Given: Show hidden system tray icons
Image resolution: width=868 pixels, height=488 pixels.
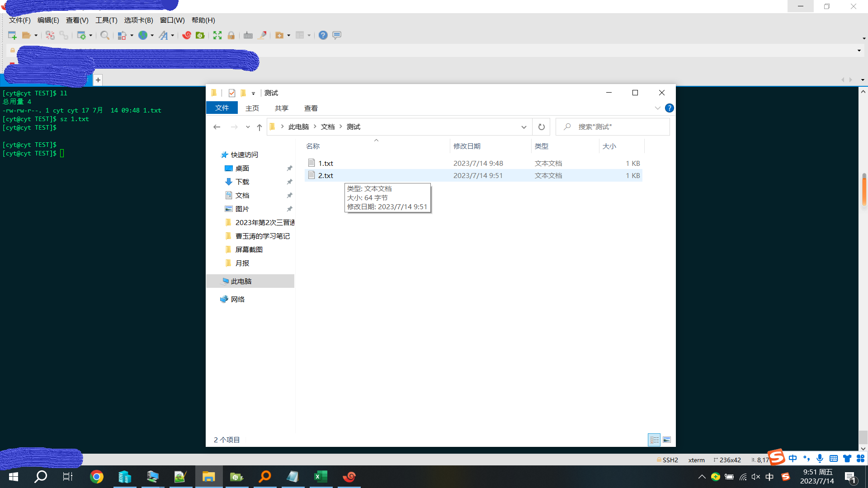Looking at the screenshot, I should pyautogui.click(x=702, y=477).
